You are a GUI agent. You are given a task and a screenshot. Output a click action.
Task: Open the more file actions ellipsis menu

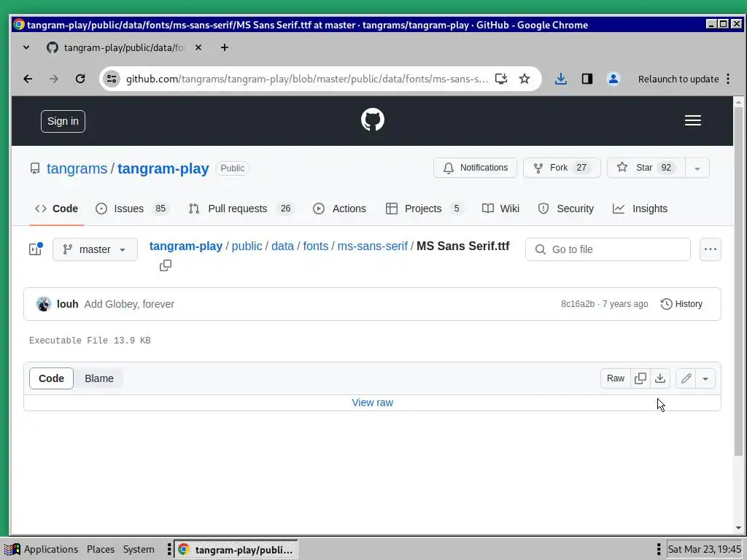point(711,249)
